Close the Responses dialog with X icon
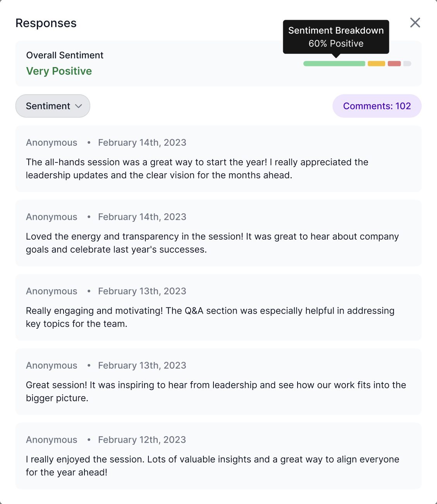This screenshot has height=504, width=437. (x=415, y=22)
